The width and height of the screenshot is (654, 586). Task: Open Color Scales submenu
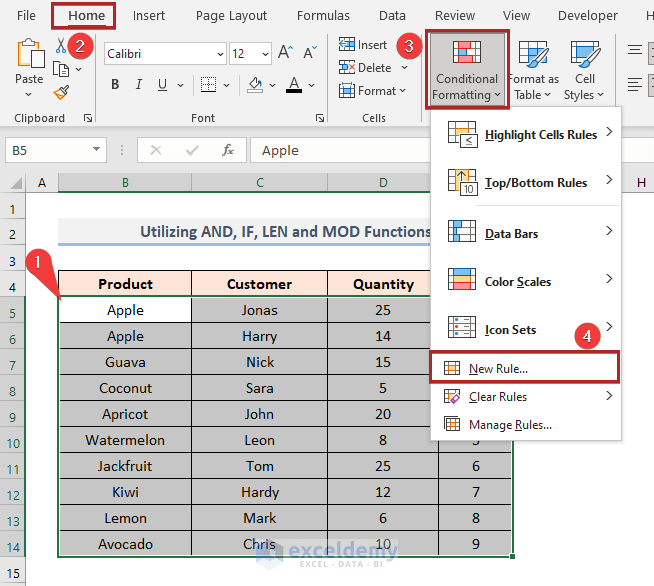pos(526,281)
